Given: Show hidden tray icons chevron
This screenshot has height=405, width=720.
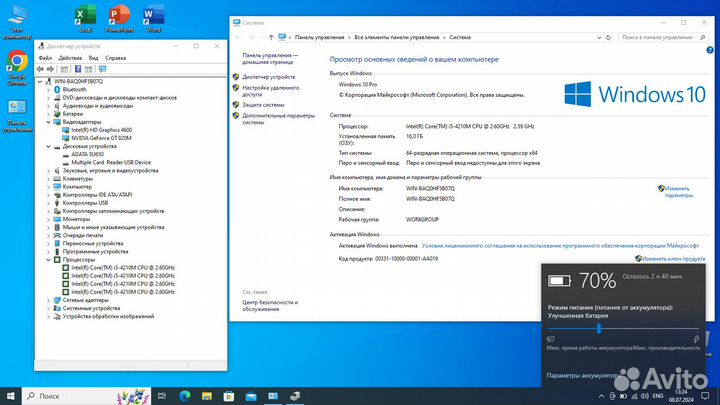Looking at the screenshot, I should (602, 396).
